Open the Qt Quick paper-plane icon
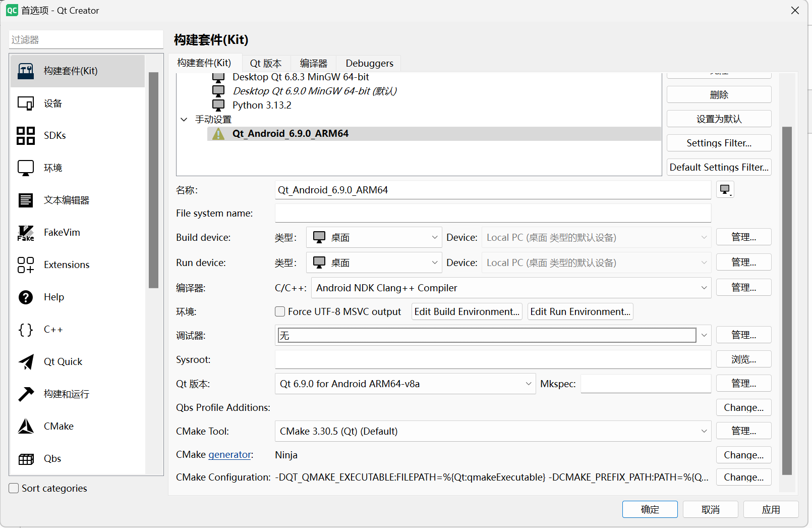812x528 pixels. tap(26, 362)
